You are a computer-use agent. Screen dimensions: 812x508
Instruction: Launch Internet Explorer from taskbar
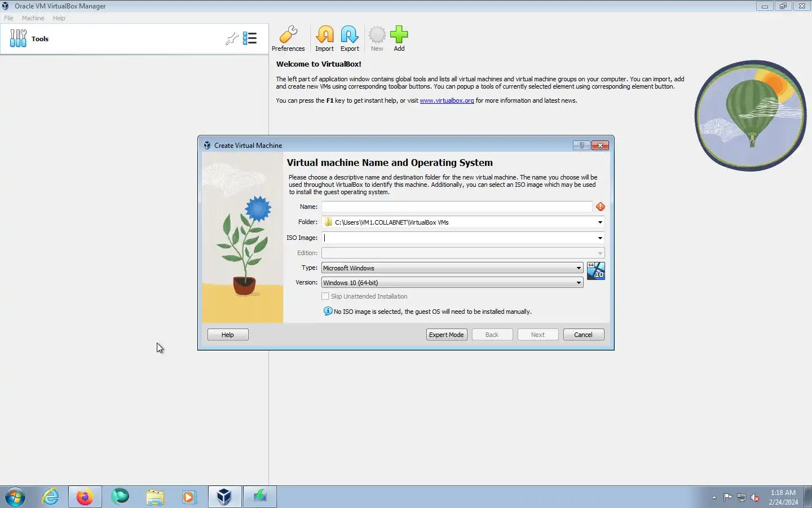coord(51,497)
